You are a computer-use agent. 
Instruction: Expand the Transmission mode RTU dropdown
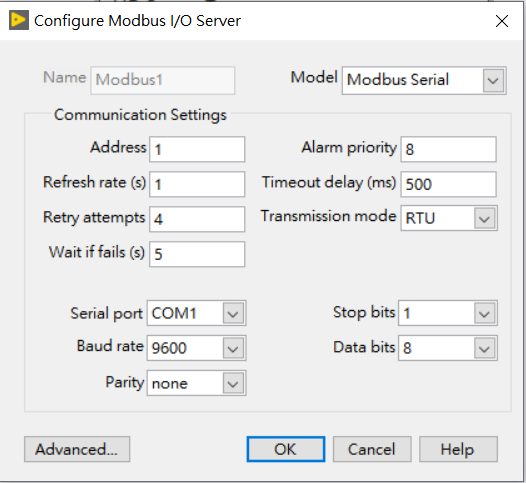tap(449, 219)
